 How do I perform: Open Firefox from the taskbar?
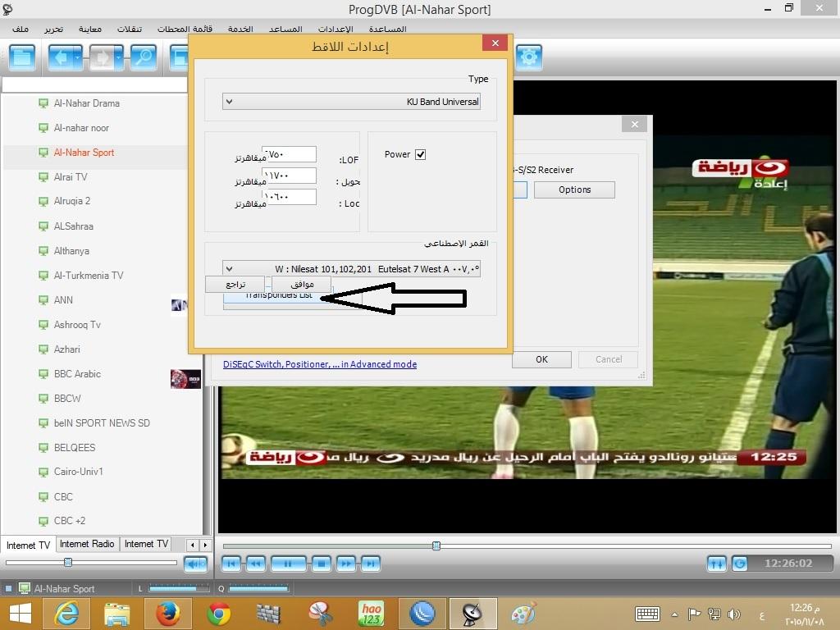168,614
